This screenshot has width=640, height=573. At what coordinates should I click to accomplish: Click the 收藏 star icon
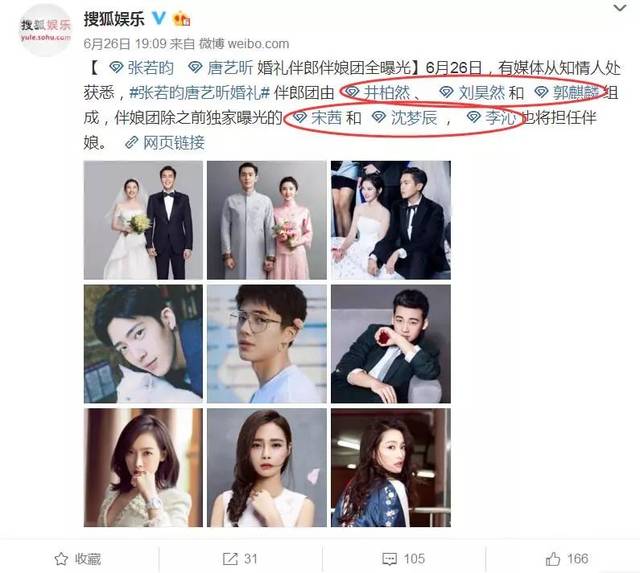coord(61,559)
